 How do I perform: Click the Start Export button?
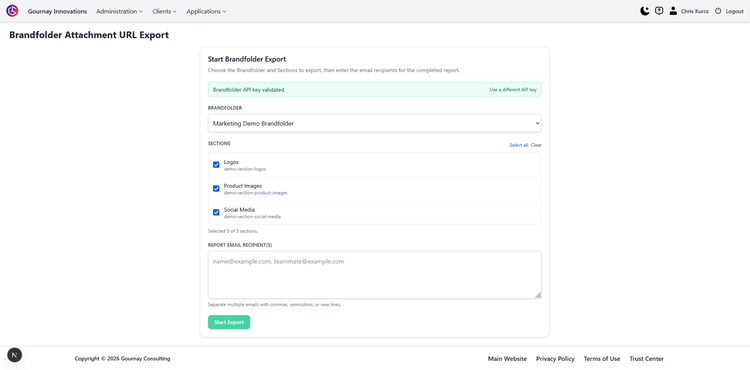click(229, 322)
